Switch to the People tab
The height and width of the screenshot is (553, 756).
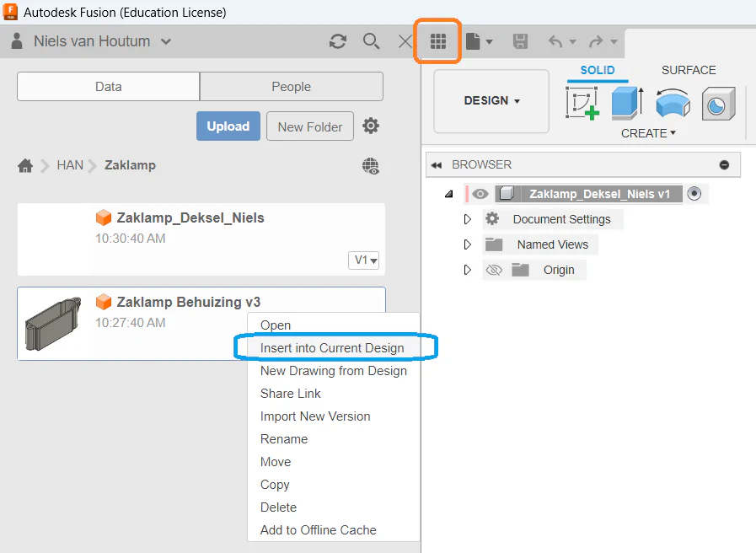pyautogui.click(x=292, y=87)
